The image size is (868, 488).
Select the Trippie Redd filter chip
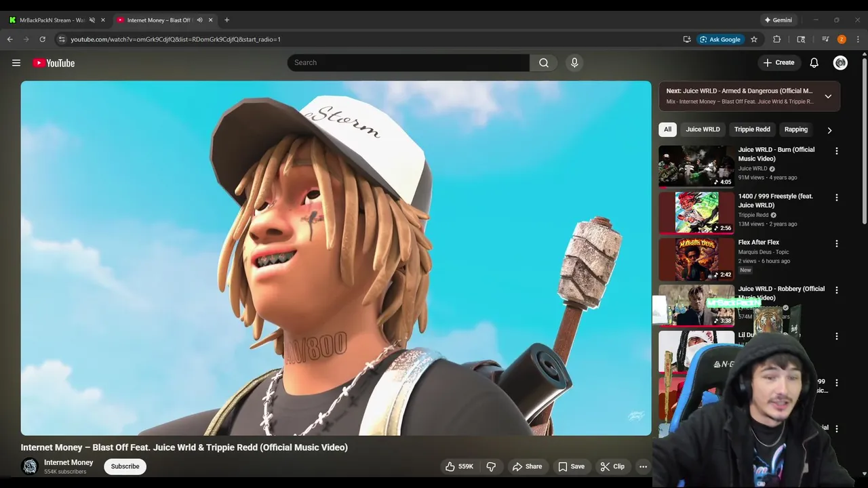click(752, 129)
